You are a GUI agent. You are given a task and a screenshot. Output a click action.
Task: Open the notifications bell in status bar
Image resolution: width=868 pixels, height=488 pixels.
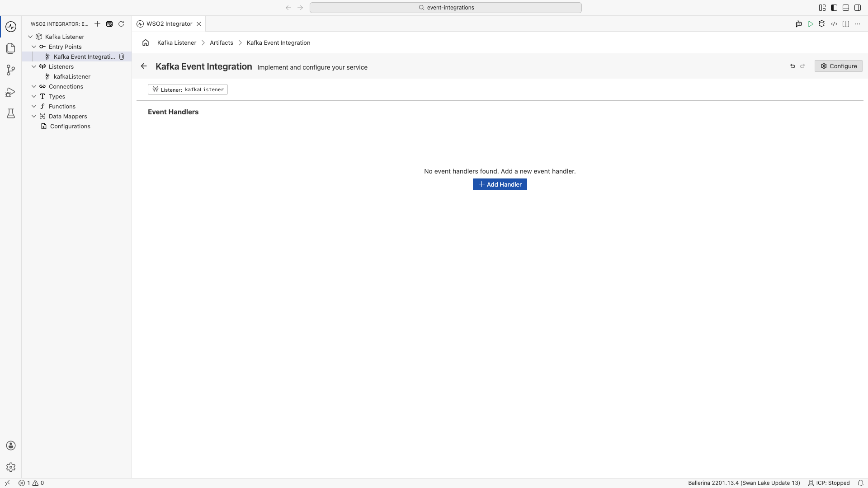861,483
